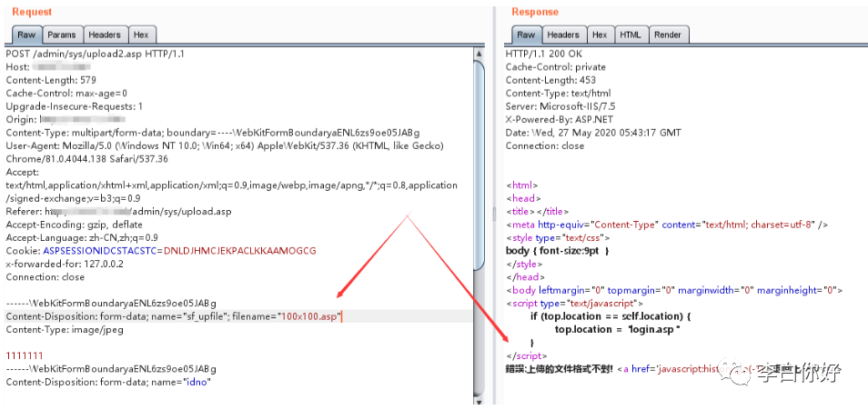
Task: Open the Request Headers tab
Action: pyautogui.click(x=105, y=35)
